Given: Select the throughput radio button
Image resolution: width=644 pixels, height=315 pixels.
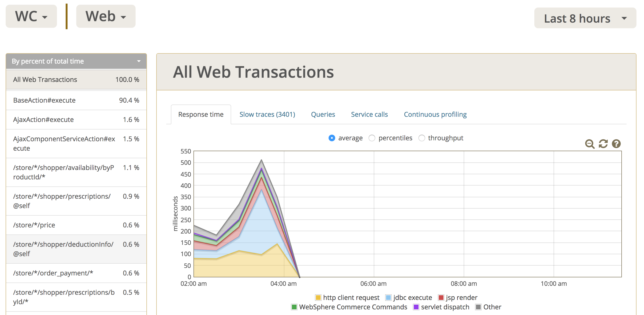Looking at the screenshot, I should coord(422,138).
